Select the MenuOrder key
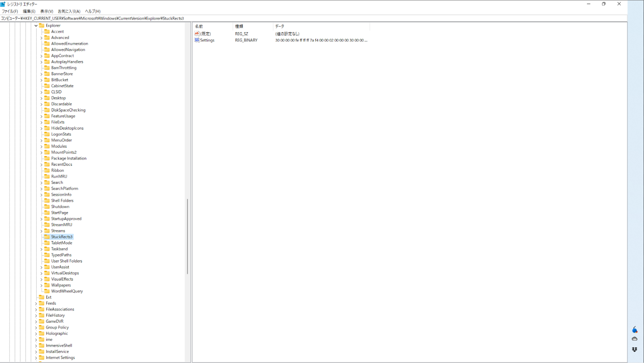 tap(62, 140)
